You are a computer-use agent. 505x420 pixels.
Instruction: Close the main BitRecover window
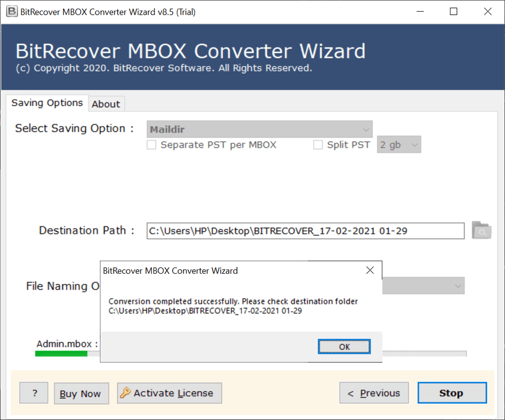(x=488, y=12)
